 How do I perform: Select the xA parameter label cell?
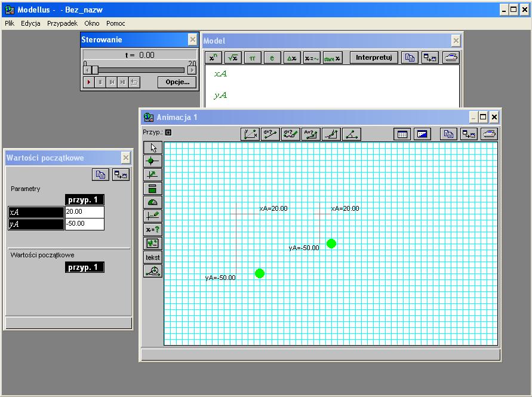pos(36,212)
